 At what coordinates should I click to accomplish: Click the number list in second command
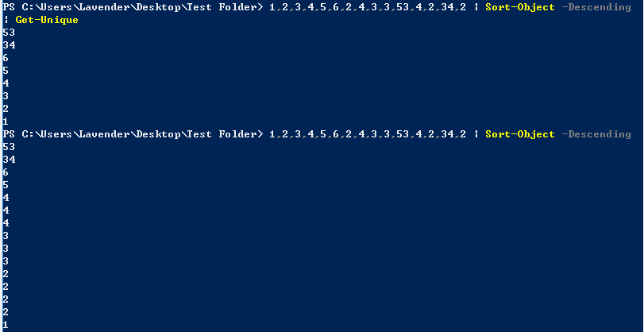367,134
